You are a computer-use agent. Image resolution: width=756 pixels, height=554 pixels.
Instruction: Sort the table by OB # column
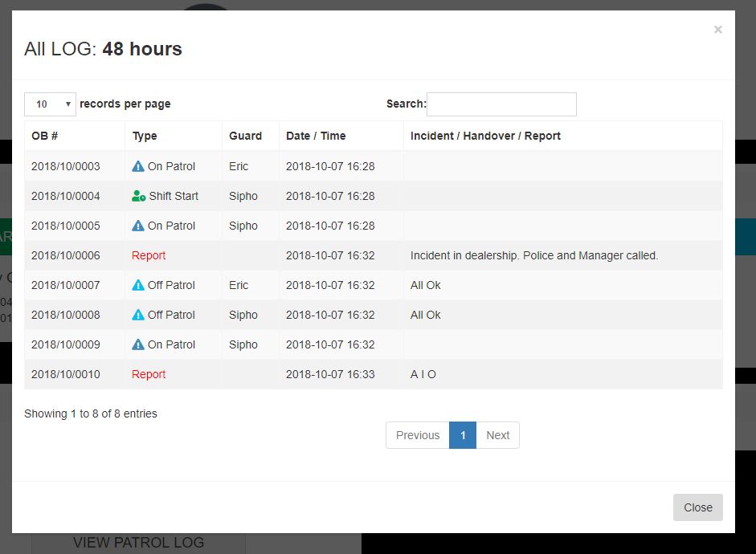[45, 136]
